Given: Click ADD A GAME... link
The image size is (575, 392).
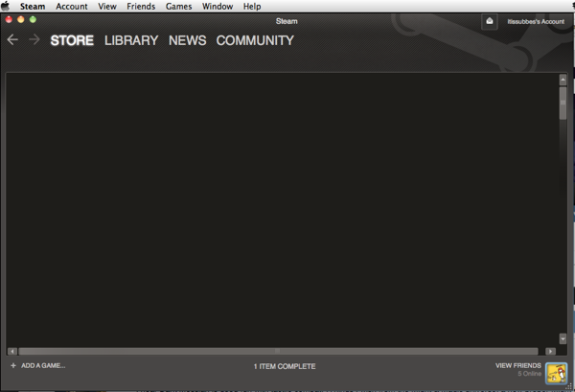Looking at the screenshot, I should pos(43,365).
